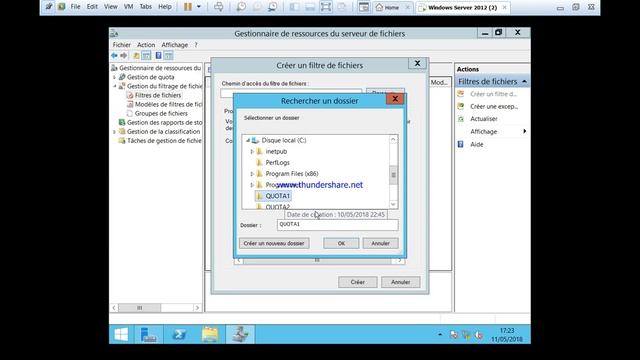
Task: Open Windows Start button on taskbar
Action: (x=121, y=335)
